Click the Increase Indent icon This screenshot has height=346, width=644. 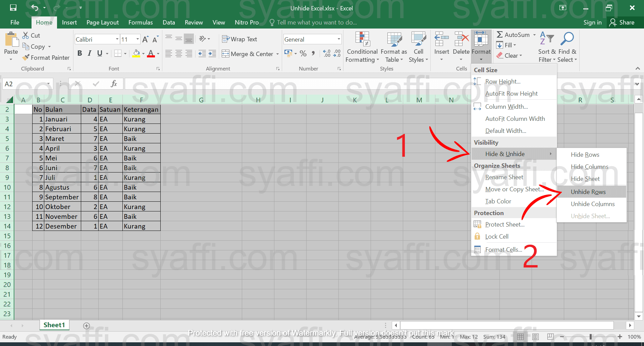pos(212,53)
